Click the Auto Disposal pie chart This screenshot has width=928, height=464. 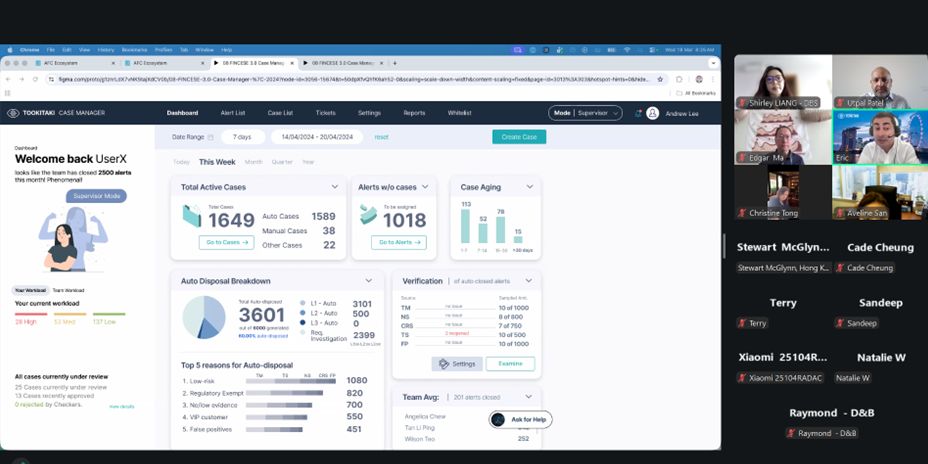[x=204, y=316]
